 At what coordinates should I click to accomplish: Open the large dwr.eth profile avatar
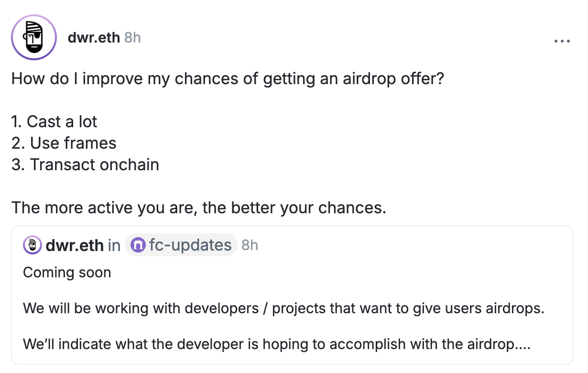(34, 37)
